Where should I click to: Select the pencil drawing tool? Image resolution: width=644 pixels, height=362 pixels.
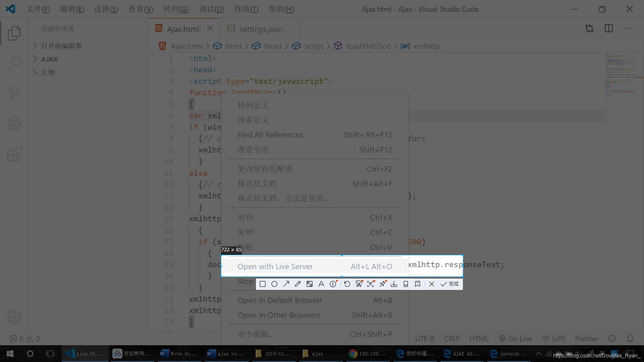298,284
